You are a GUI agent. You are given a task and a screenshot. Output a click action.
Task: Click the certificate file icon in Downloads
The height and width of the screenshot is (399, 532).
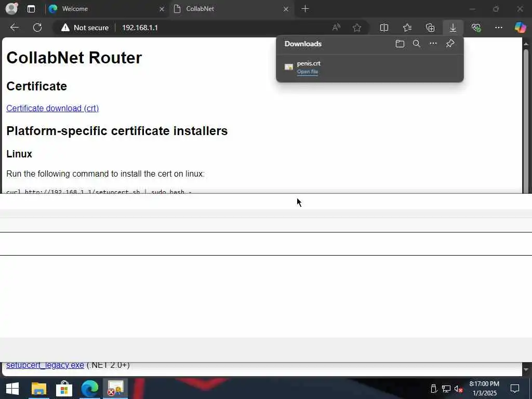tap(289, 67)
